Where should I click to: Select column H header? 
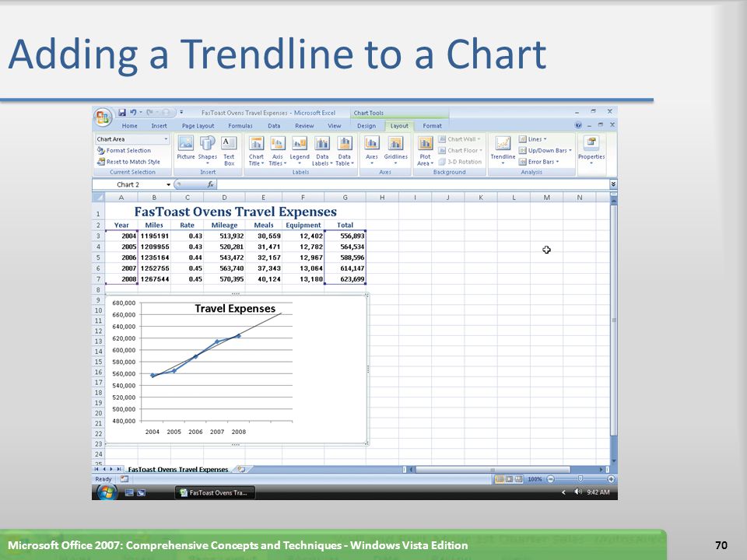(x=382, y=197)
